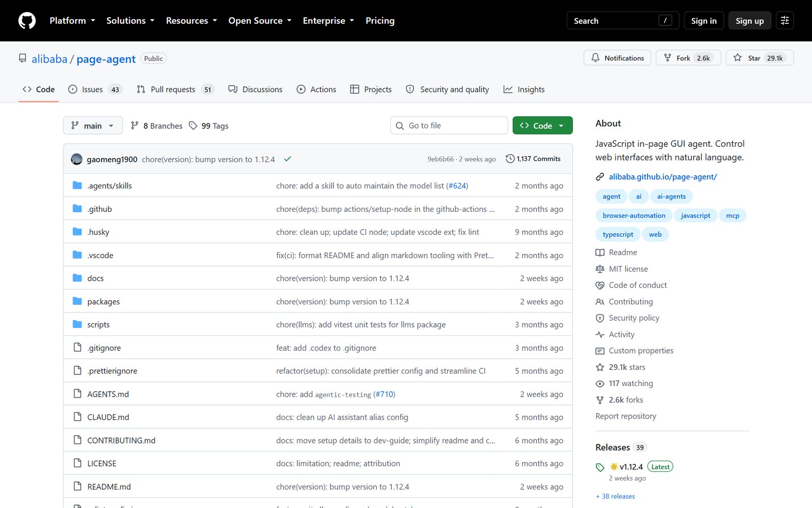
Task: Open the global navigation settings icon
Action: [785, 20]
